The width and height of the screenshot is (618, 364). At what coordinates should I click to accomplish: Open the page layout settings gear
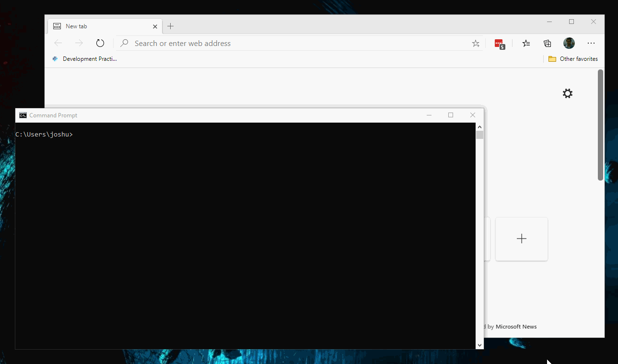[x=567, y=93]
